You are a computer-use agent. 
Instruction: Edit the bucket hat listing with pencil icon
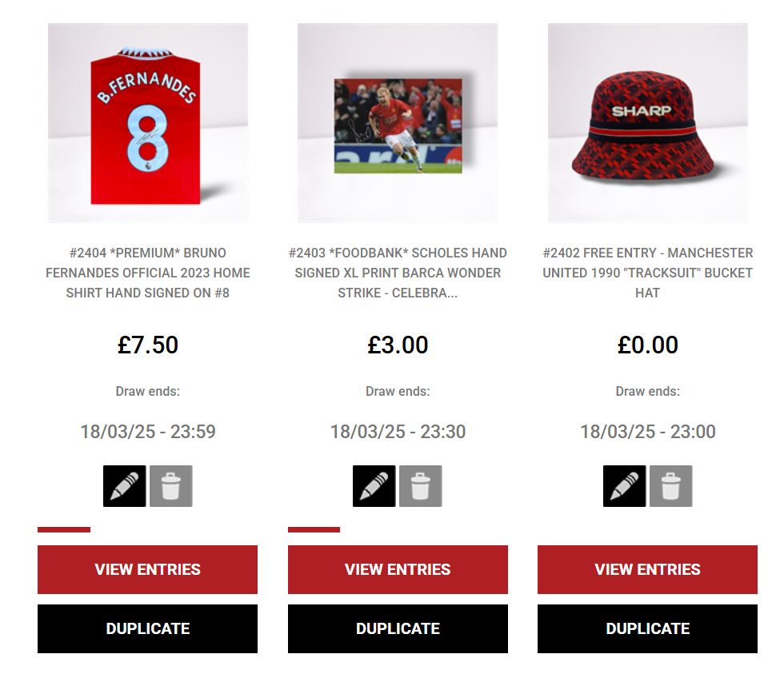[x=625, y=486]
